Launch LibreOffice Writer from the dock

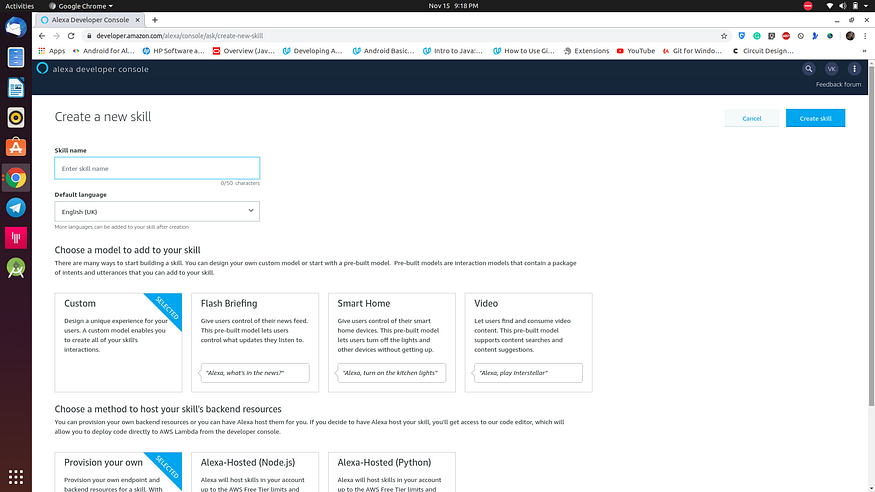[16, 88]
